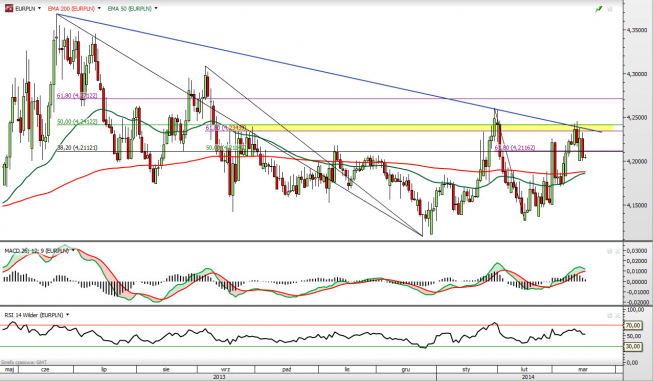Maximize the RSI 14 Wilder panel
This screenshot has height=381, width=653.
(x=609, y=315)
